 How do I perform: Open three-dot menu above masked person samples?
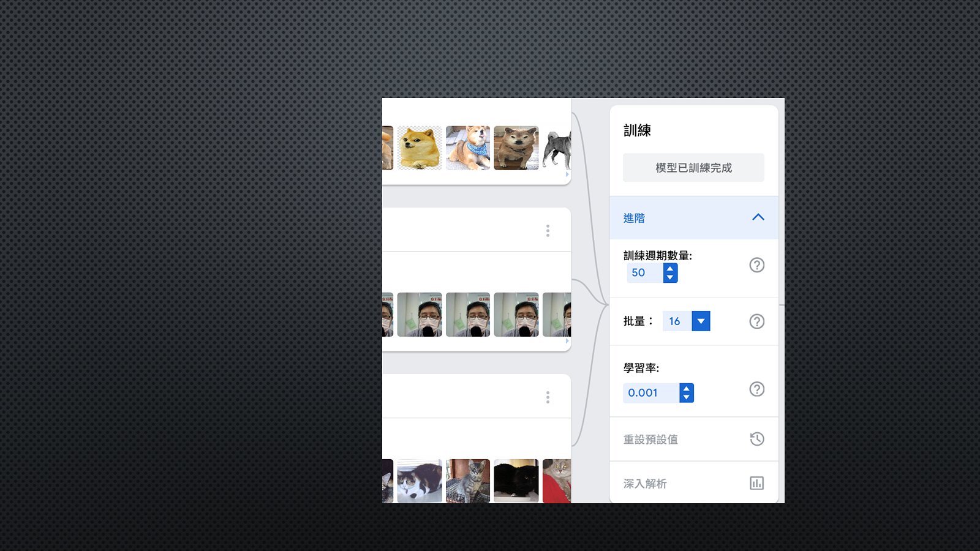(x=548, y=231)
